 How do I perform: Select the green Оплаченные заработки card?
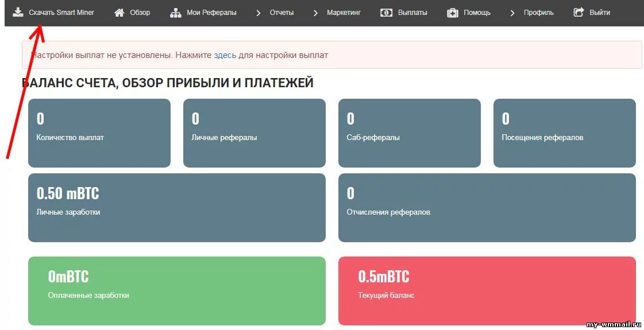[x=176, y=290]
